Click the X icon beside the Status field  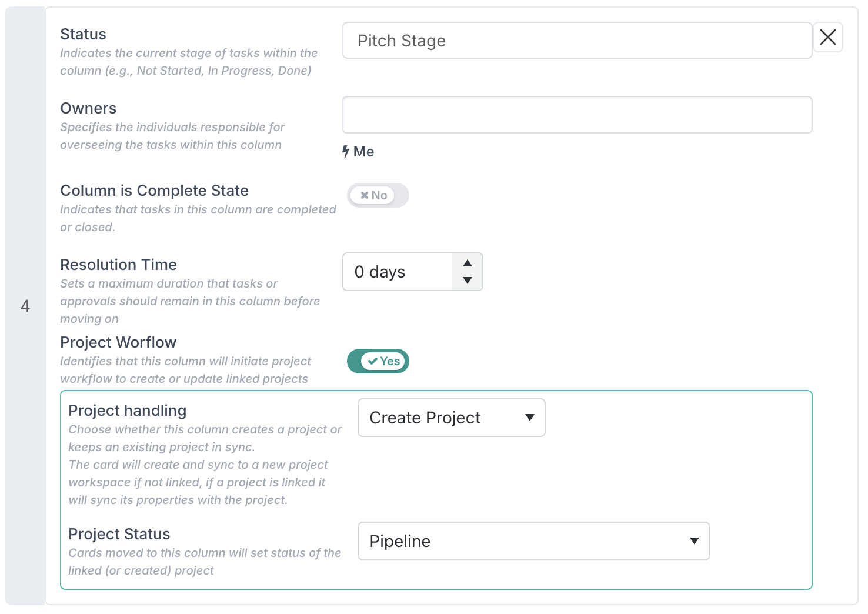(x=827, y=38)
